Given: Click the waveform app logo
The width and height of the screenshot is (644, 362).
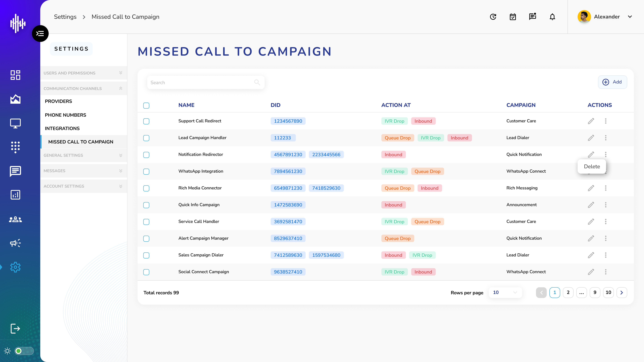Looking at the screenshot, I should tap(18, 23).
